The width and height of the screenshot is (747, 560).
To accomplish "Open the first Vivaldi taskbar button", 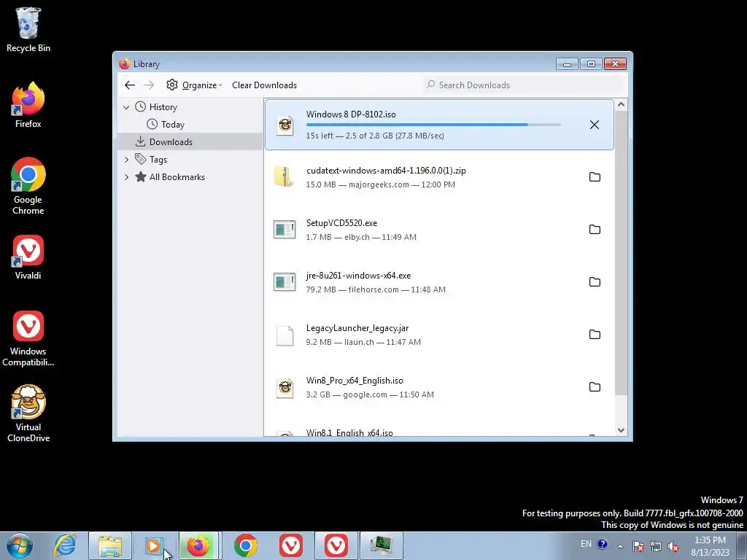I will click(290, 545).
